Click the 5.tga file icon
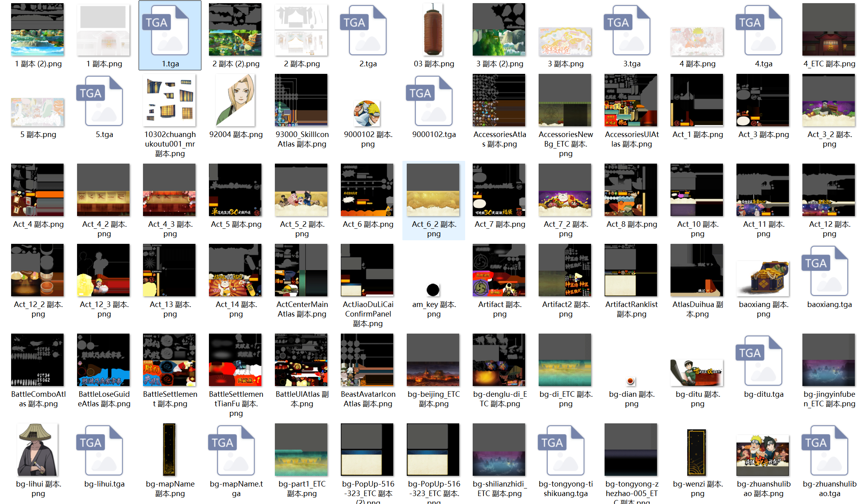This screenshot has width=858, height=504. 104,101
